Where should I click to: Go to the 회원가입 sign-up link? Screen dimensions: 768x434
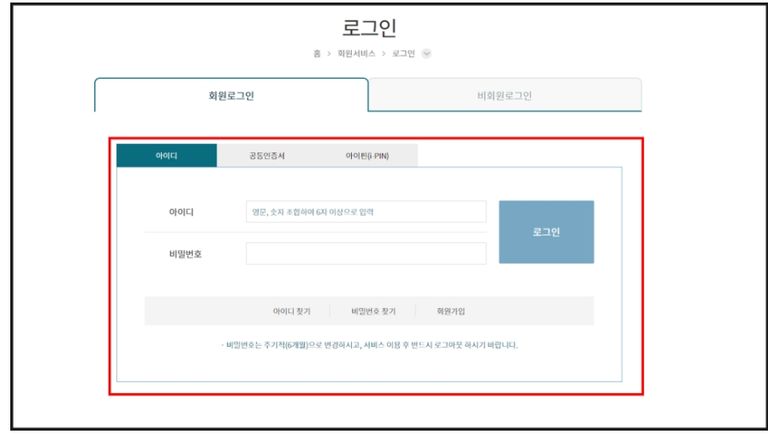(451, 311)
